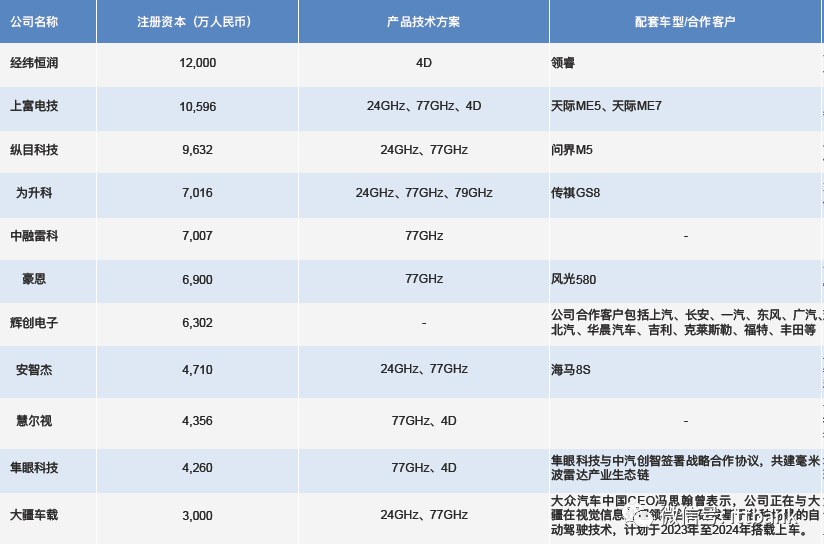The height and width of the screenshot is (552, 824).
Task: Click capital value 4,260
Action: (198, 468)
